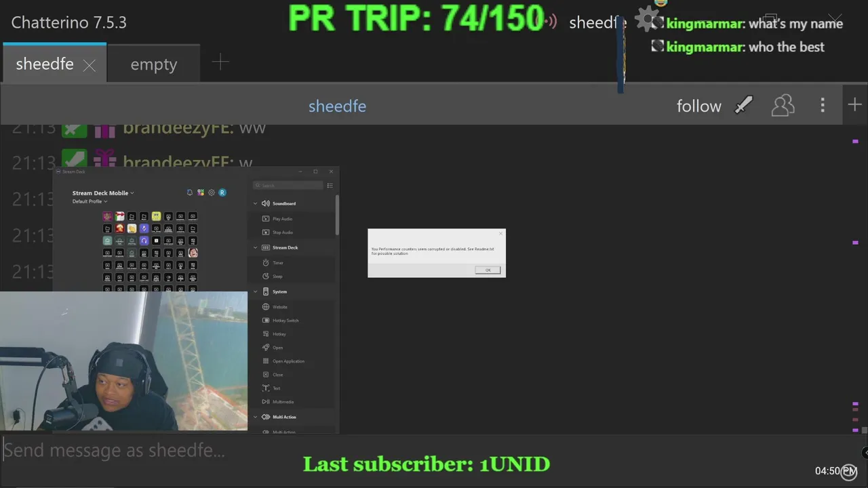
Task: Collapse the Soundboard category
Action: (256, 203)
